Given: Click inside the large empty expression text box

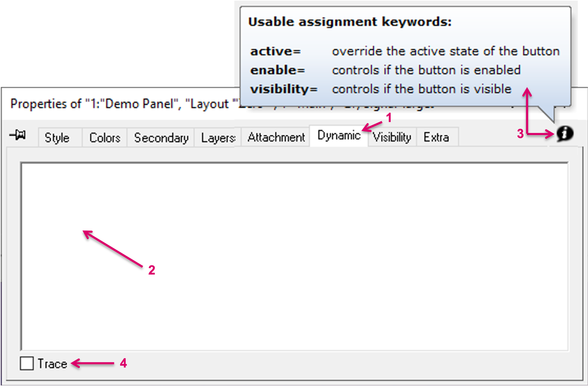Looking at the screenshot, I should click(294, 257).
